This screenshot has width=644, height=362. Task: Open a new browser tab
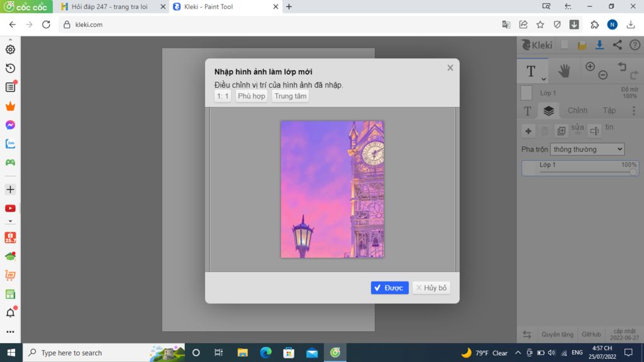[289, 6]
